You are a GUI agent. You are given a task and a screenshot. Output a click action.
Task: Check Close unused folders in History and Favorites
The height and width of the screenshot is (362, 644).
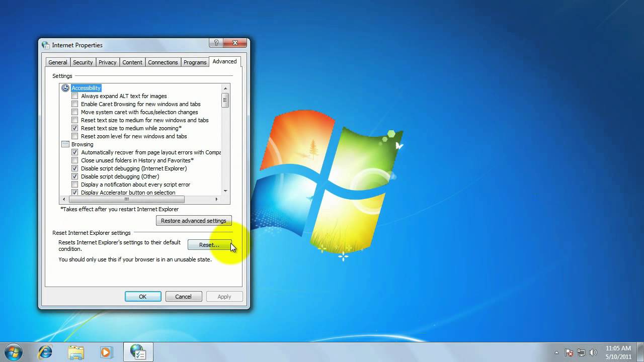(75, 160)
